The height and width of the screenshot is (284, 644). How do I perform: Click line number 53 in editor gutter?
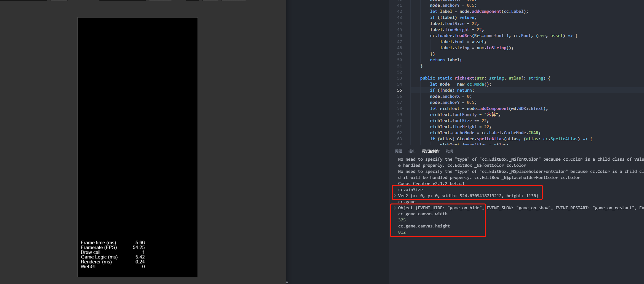pos(400,78)
